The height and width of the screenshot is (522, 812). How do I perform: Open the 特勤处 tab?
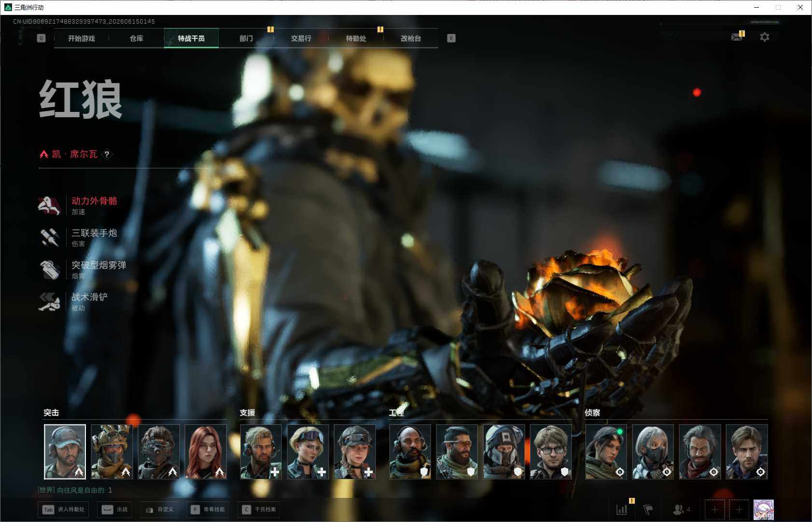tap(356, 38)
